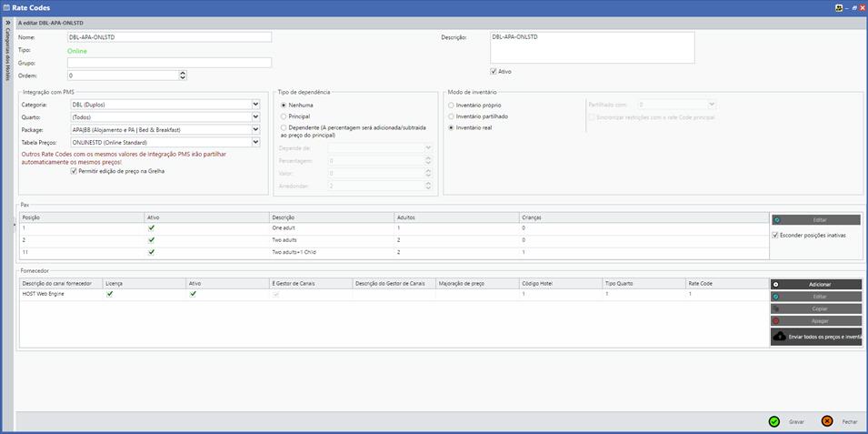This screenshot has width=868, height=434.
Task: Click the cloud upload icon to send prices
Action: pyautogui.click(x=779, y=337)
